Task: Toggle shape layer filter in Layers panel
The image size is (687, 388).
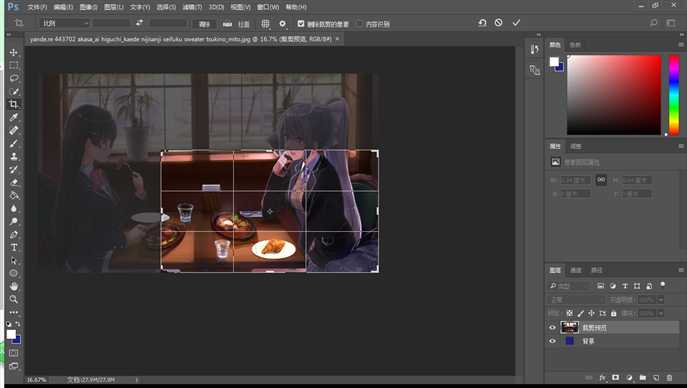Action: tap(637, 286)
